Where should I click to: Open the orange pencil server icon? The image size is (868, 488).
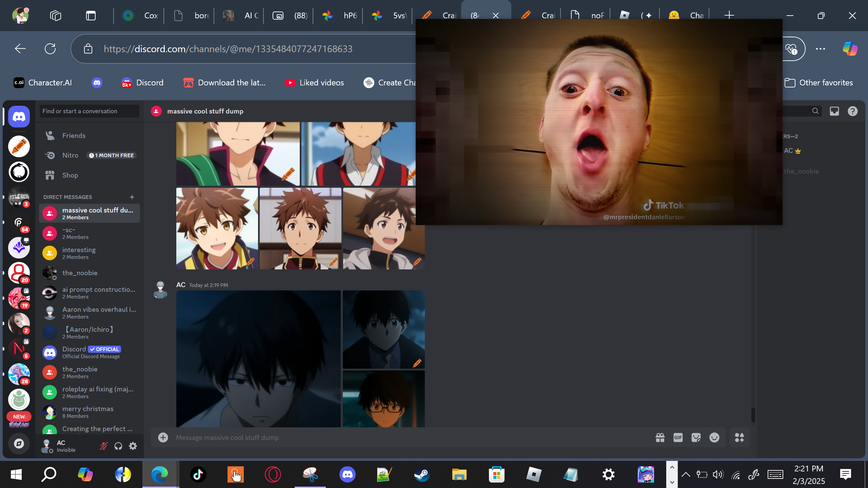[x=19, y=146]
